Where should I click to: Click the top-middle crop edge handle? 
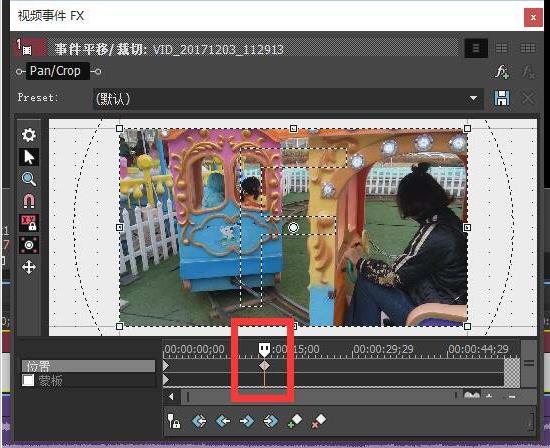click(293, 129)
